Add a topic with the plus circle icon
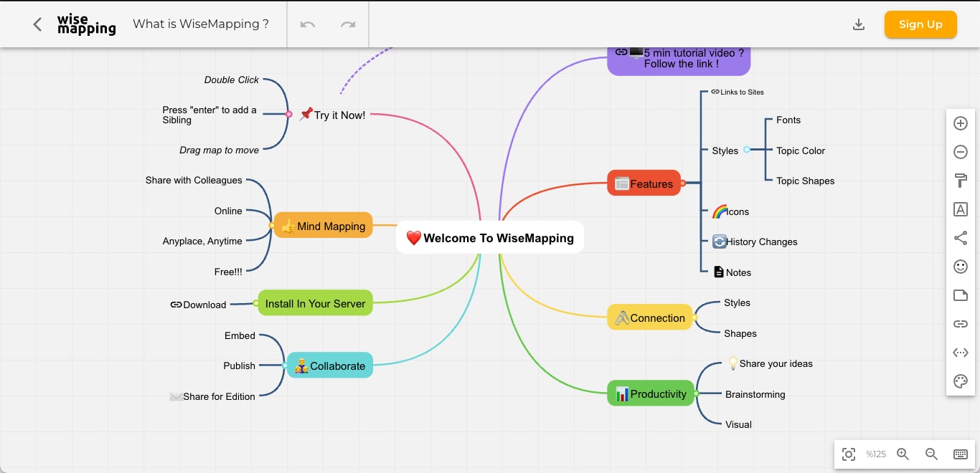Image resolution: width=980 pixels, height=473 pixels. point(961,123)
